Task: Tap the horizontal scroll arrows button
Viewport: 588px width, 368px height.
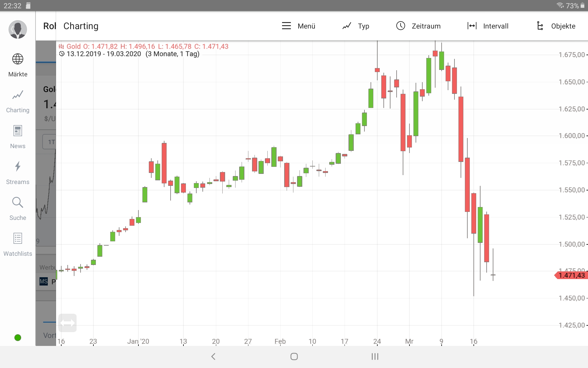Action: [67, 323]
